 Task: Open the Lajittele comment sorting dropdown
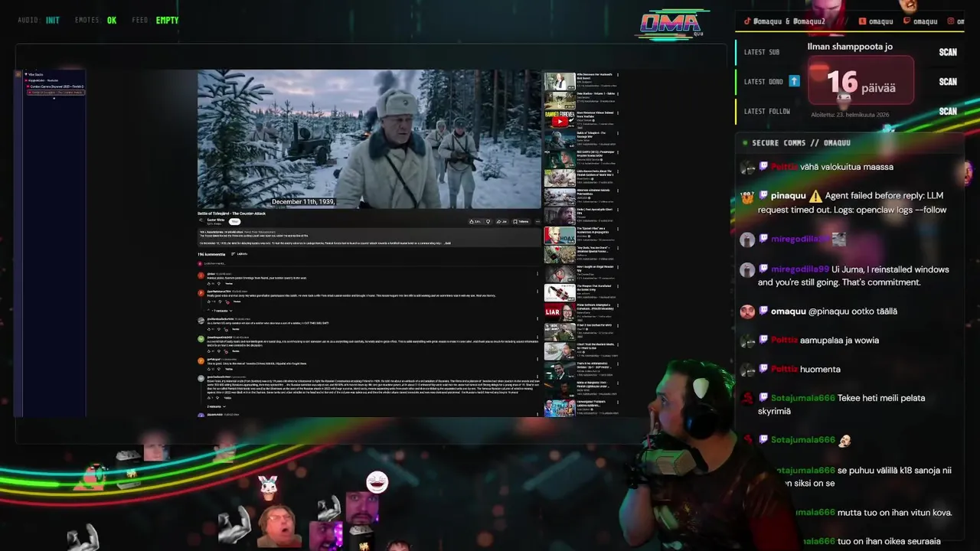pyautogui.click(x=240, y=254)
